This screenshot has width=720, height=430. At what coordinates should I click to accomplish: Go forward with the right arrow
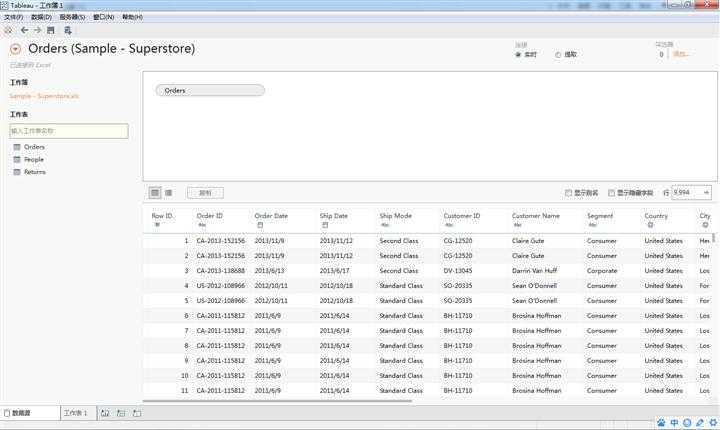click(x=38, y=30)
